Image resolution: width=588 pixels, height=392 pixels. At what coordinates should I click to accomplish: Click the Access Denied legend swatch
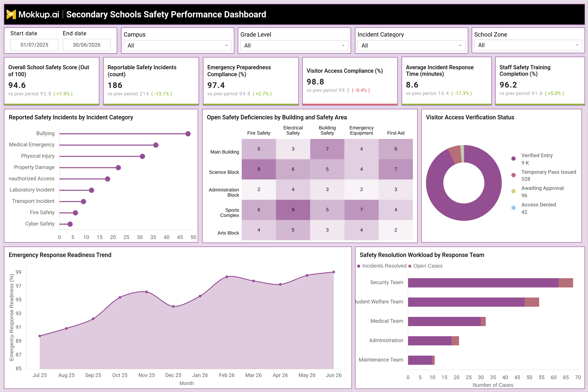pos(514,208)
